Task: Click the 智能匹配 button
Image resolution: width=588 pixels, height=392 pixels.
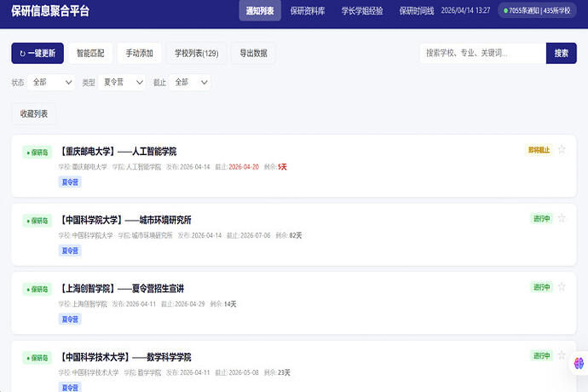Action: tap(90, 53)
